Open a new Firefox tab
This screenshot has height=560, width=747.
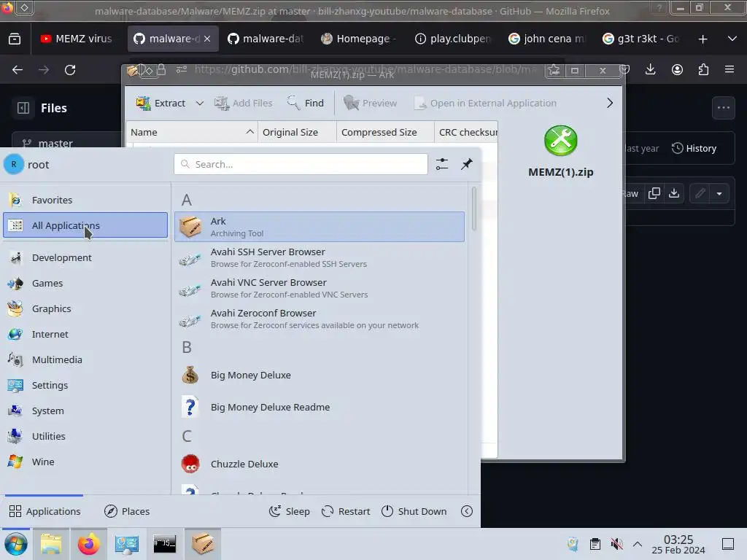(x=703, y=39)
